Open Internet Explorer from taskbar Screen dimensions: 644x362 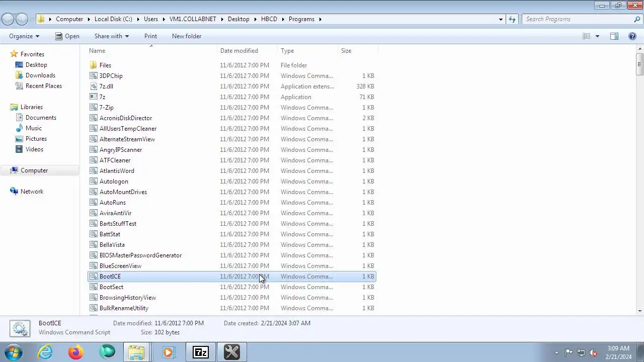(x=45, y=352)
